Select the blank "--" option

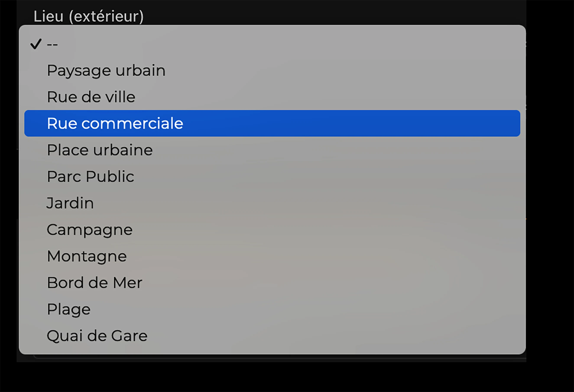[52, 44]
